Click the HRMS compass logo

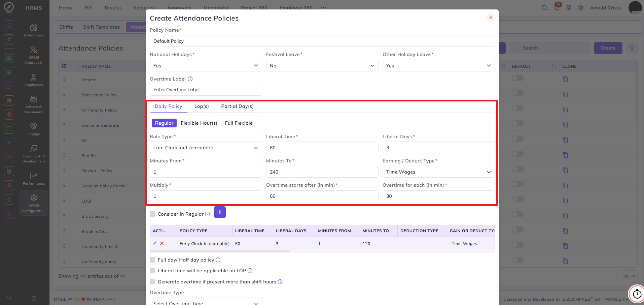tap(9, 7)
